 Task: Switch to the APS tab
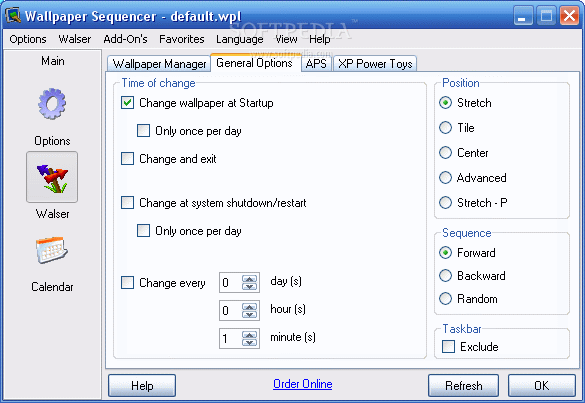tap(316, 64)
